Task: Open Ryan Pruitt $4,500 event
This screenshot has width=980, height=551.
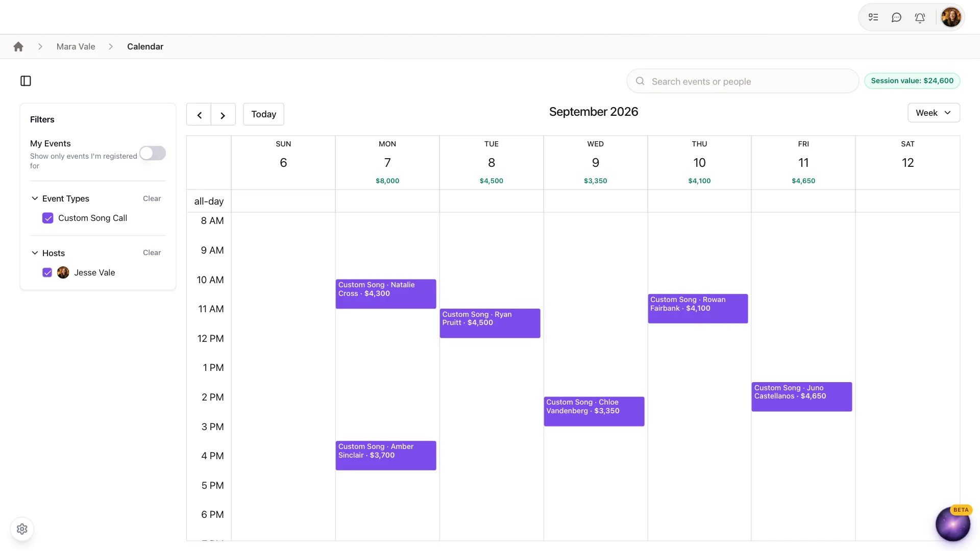Action: pyautogui.click(x=490, y=323)
